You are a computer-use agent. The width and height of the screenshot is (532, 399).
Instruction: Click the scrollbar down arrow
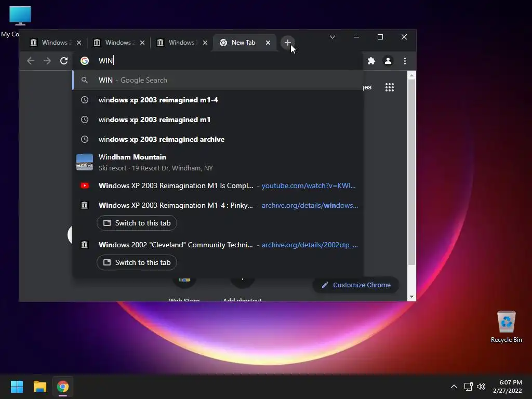pyautogui.click(x=411, y=297)
